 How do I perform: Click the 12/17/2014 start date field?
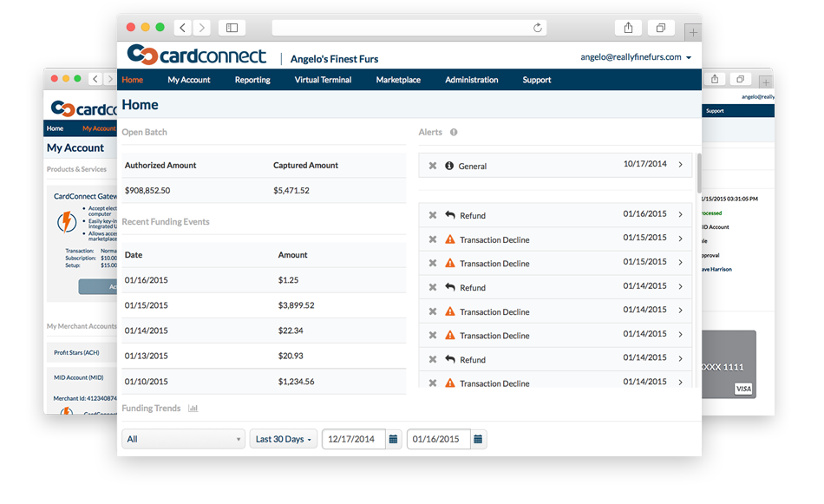[x=354, y=439]
